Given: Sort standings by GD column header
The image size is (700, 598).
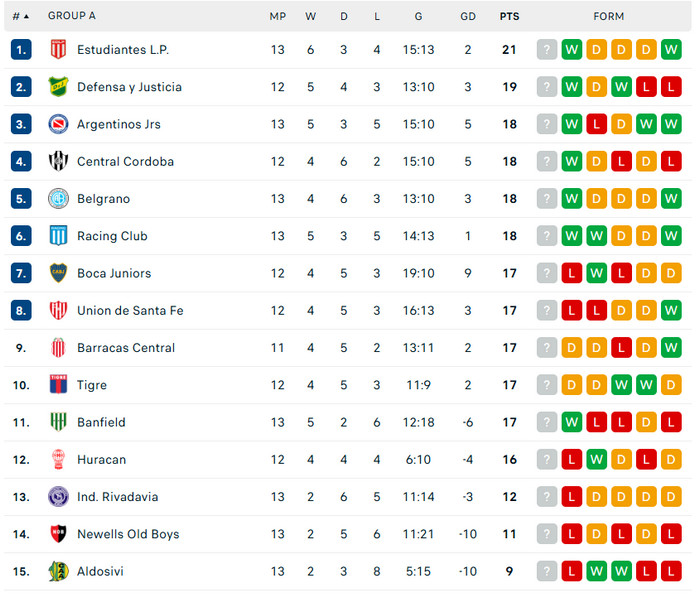Looking at the screenshot, I should click(468, 16).
